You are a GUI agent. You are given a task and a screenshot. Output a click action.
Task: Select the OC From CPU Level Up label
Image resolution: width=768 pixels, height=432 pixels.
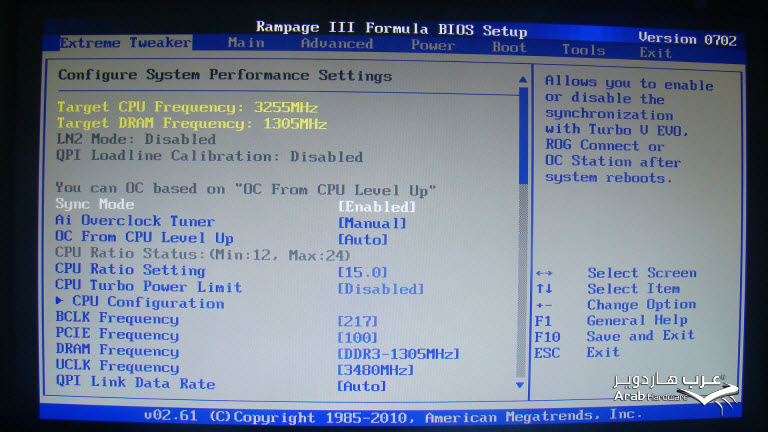point(144,237)
